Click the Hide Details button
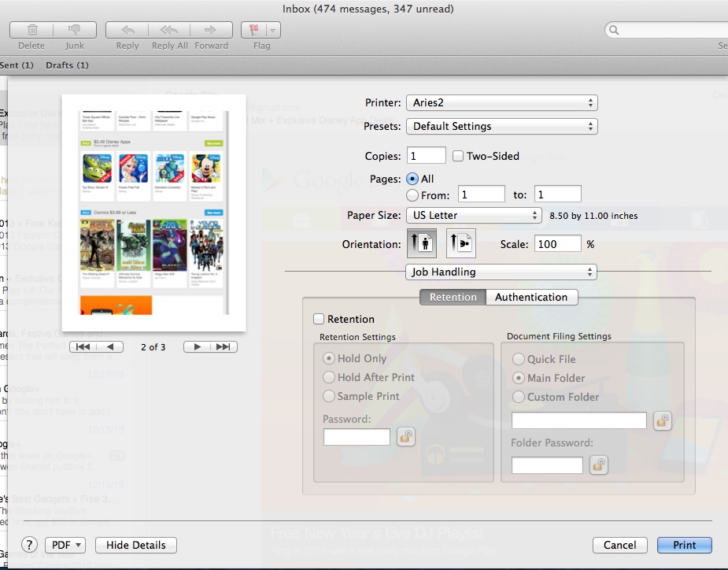The height and width of the screenshot is (570, 728). click(135, 545)
